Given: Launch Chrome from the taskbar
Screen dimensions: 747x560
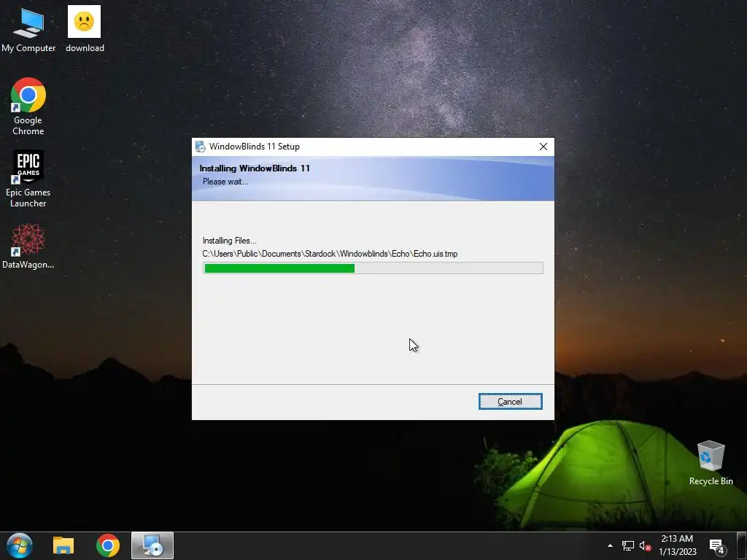Looking at the screenshot, I should (108, 545).
